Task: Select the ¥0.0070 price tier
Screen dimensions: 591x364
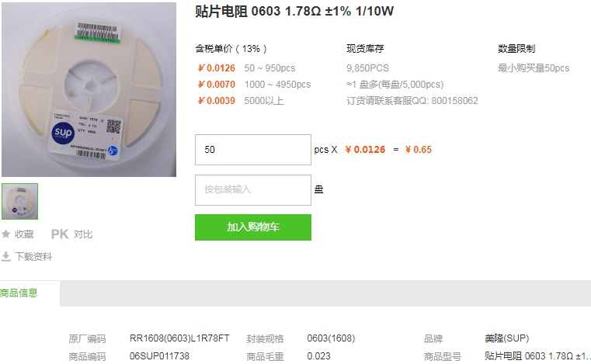Action: (217, 85)
